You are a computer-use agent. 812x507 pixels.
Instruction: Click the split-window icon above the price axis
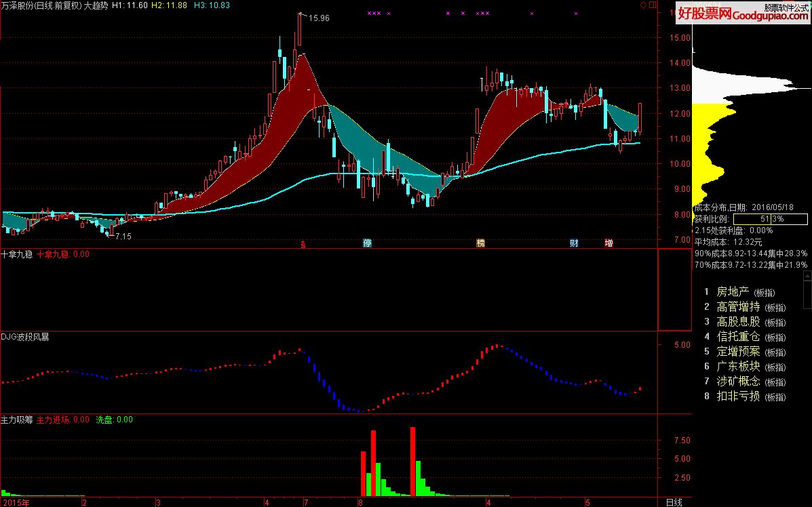(x=653, y=5)
